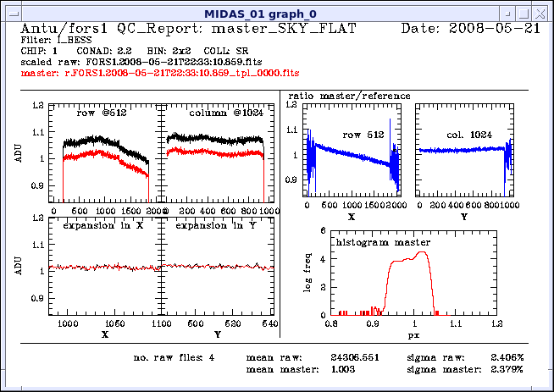Click the Date 2008-05-21 text

470,30
